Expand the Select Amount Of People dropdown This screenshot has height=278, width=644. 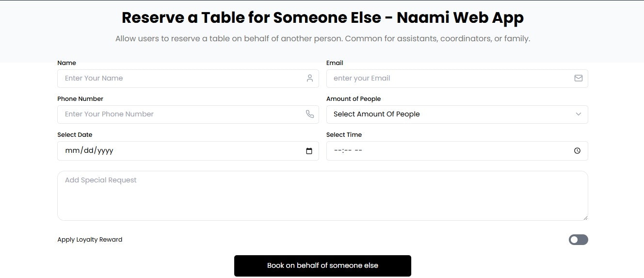click(457, 114)
